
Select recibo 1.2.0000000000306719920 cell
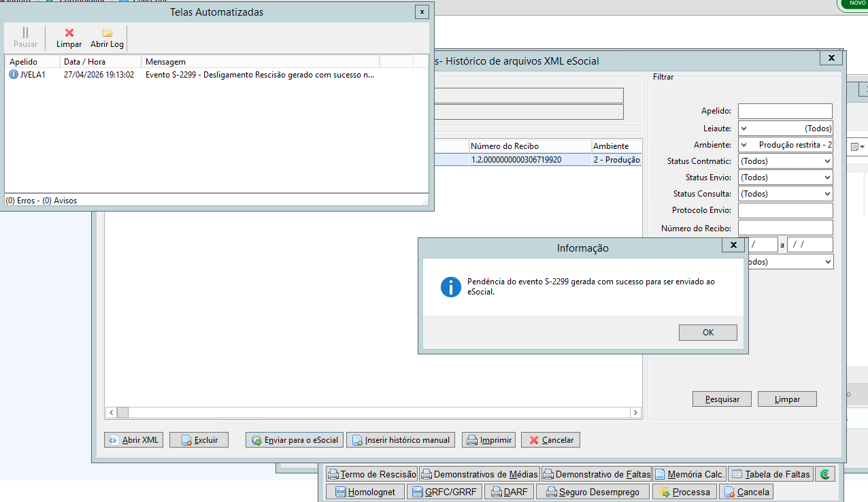[x=530, y=160]
